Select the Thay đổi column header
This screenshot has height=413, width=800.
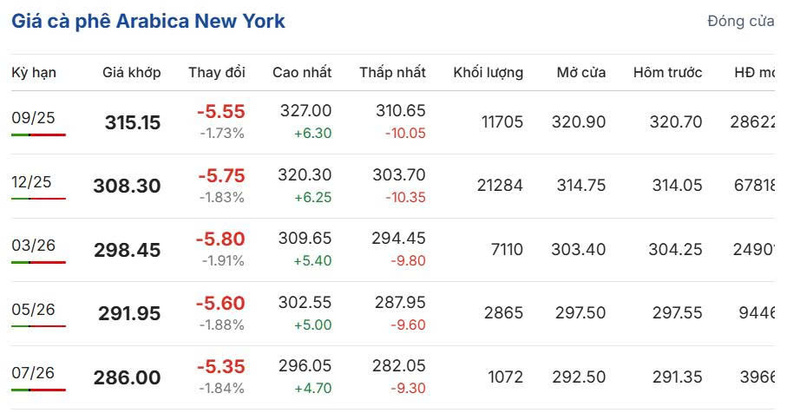coord(216,73)
